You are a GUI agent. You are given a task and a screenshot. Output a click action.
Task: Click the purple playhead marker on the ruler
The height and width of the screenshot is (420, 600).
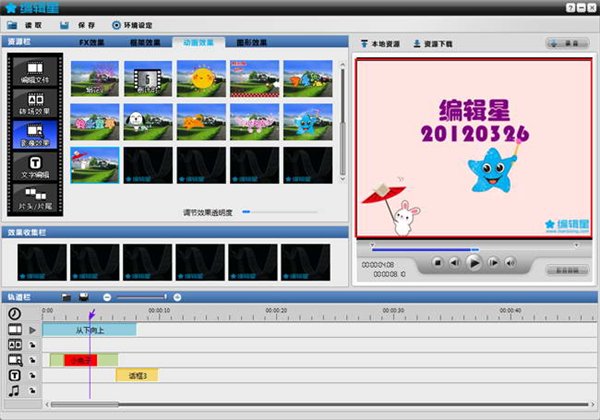91,314
